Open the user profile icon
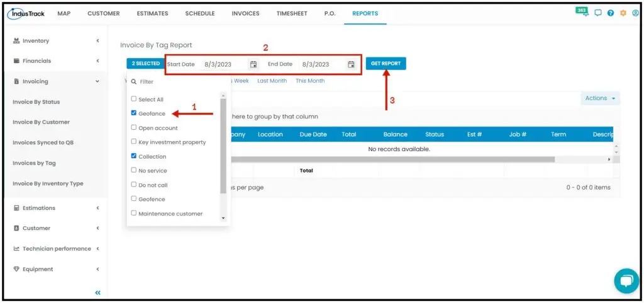 pyautogui.click(x=635, y=13)
